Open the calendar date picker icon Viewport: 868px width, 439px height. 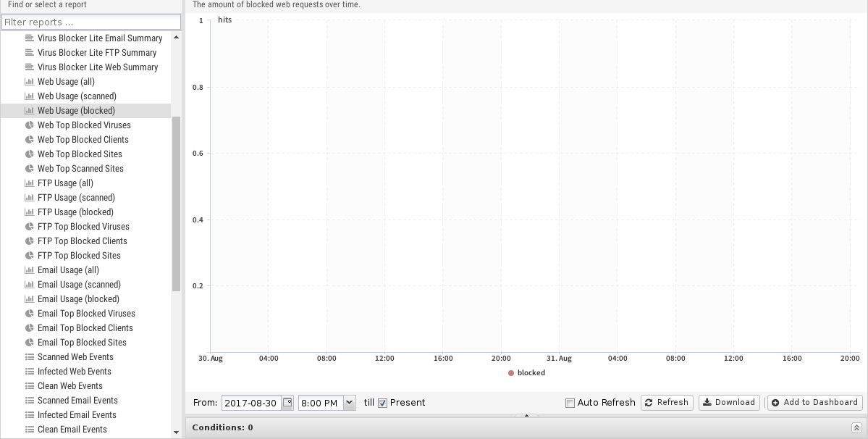point(287,403)
